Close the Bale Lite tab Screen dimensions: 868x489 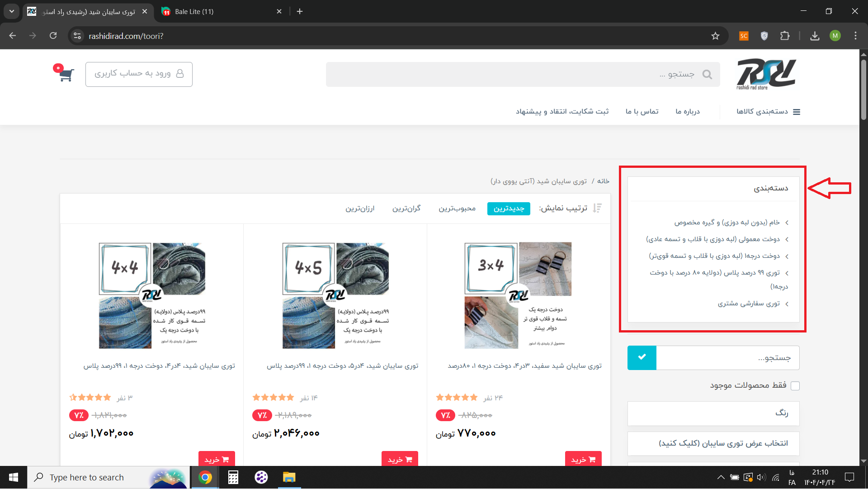279,11
